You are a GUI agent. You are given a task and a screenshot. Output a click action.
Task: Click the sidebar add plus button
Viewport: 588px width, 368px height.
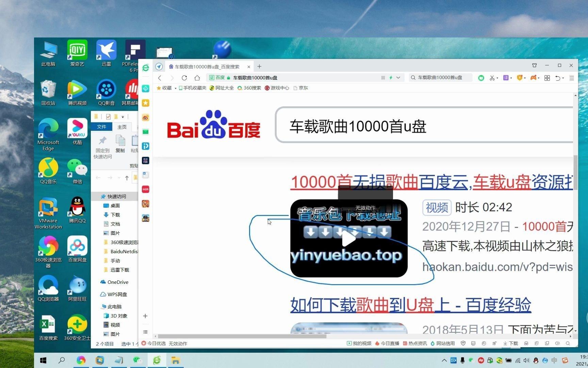145,316
